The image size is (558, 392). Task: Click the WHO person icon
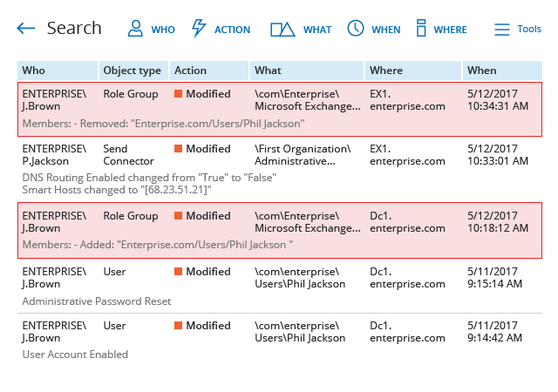pyautogui.click(x=135, y=29)
